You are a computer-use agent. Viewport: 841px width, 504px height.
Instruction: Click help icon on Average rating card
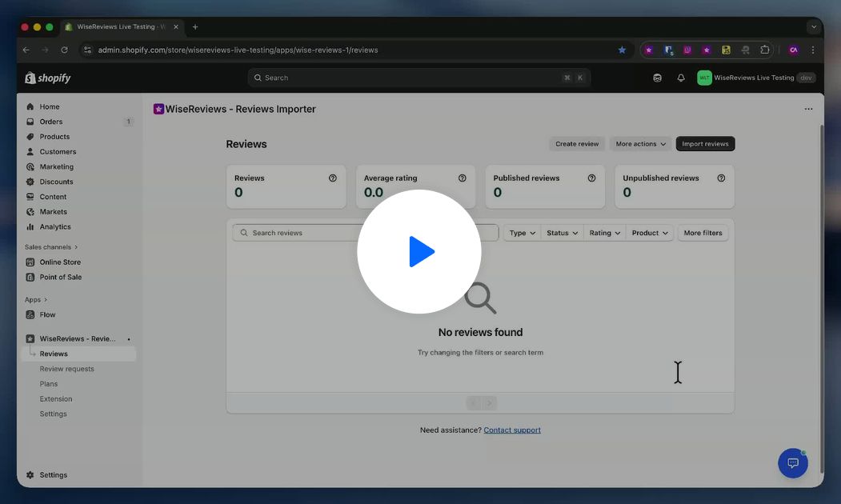click(462, 178)
